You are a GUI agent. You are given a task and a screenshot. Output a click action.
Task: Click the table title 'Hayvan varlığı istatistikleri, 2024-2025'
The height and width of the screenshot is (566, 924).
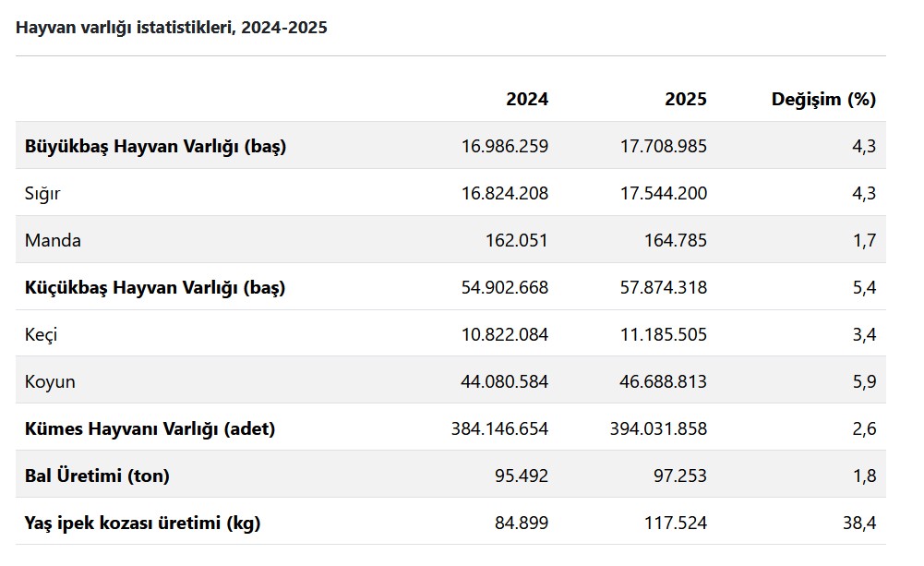[172, 28]
